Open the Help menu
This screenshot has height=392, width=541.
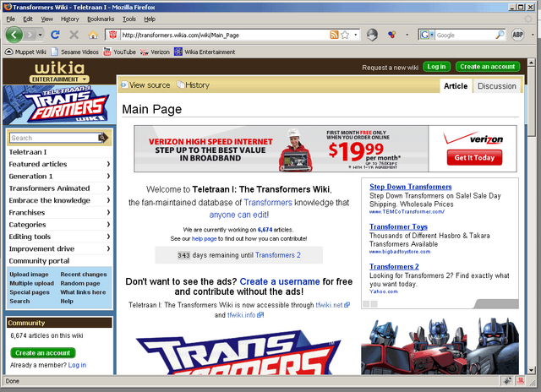point(150,19)
